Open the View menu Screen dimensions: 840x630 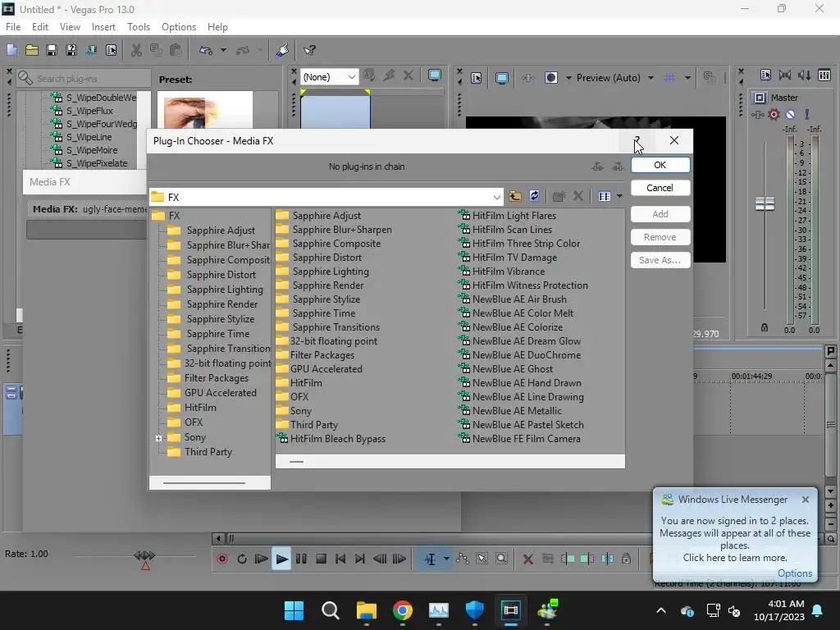click(70, 27)
